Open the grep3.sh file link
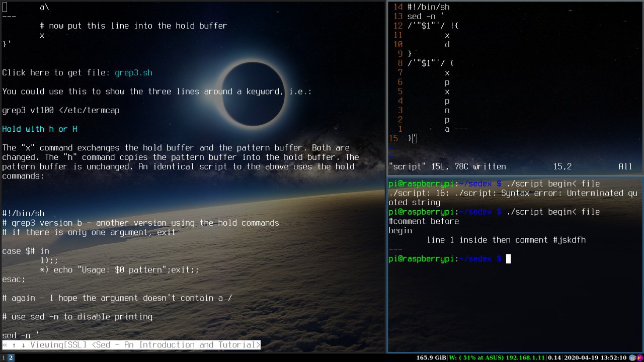Image resolution: width=644 pixels, height=362 pixels. click(x=133, y=73)
